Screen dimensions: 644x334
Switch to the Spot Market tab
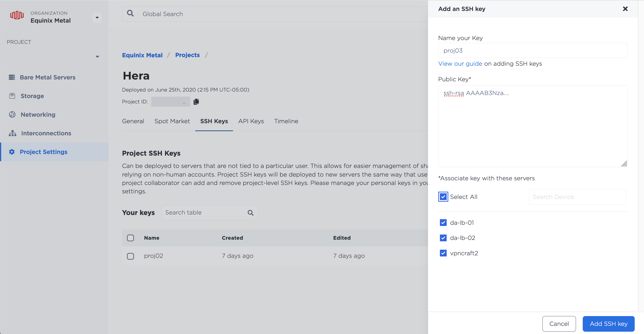[172, 121]
